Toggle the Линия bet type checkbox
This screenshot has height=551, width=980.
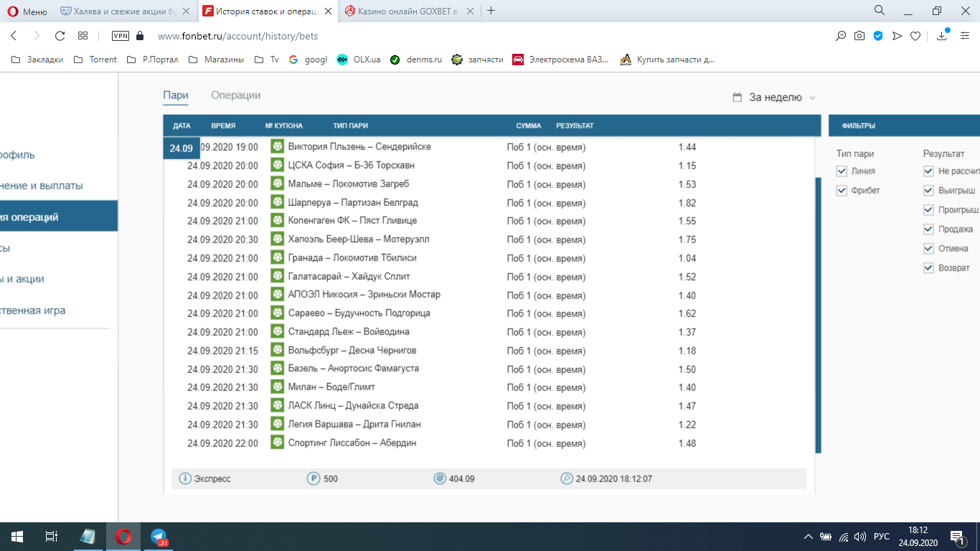pyautogui.click(x=842, y=171)
